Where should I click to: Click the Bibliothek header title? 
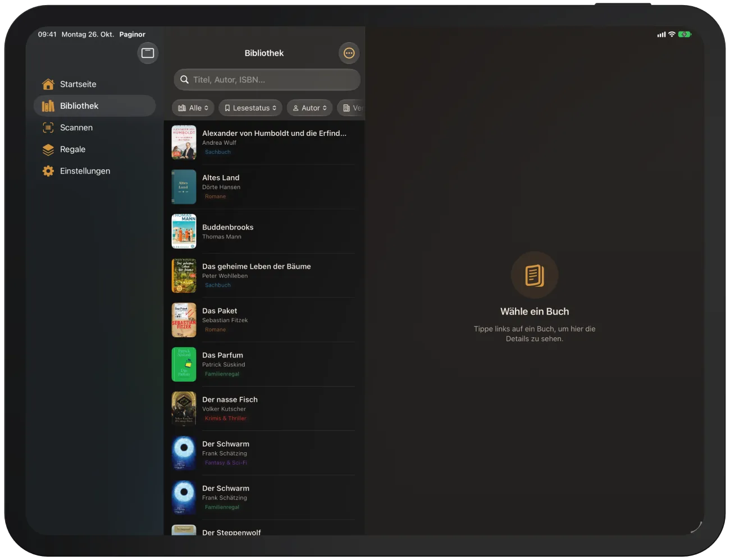point(264,53)
